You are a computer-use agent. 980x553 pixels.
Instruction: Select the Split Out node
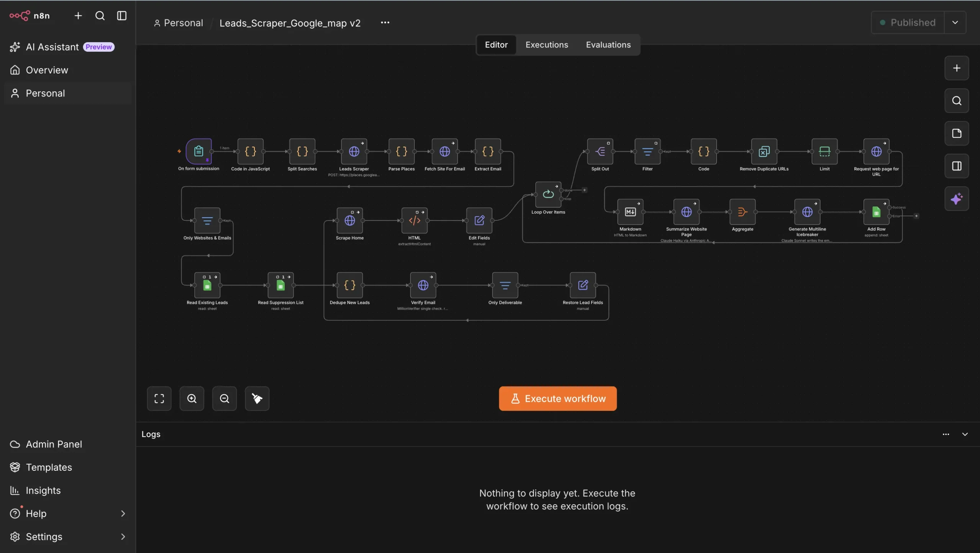pyautogui.click(x=600, y=151)
